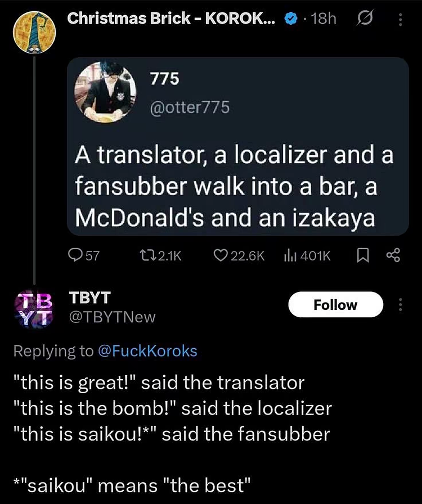This screenshot has width=422, height=504.
Task: Open the @FuckKoroks mention link
Action: coord(147,351)
